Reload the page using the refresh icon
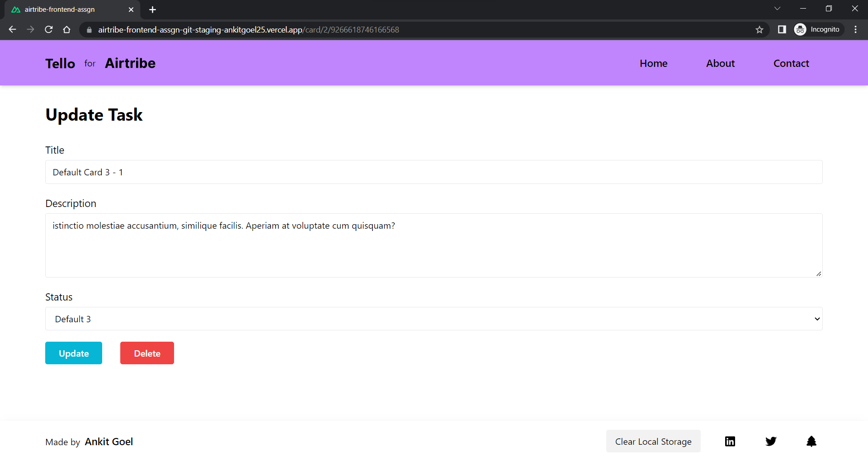Image resolution: width=868 pixels, height=461 pixels. tap(48, 29)
